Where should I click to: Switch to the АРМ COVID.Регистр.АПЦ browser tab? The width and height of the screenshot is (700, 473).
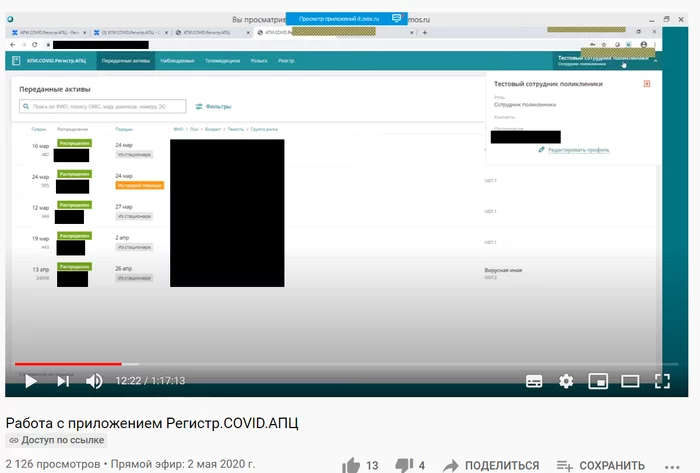click(x=48, y=33)
